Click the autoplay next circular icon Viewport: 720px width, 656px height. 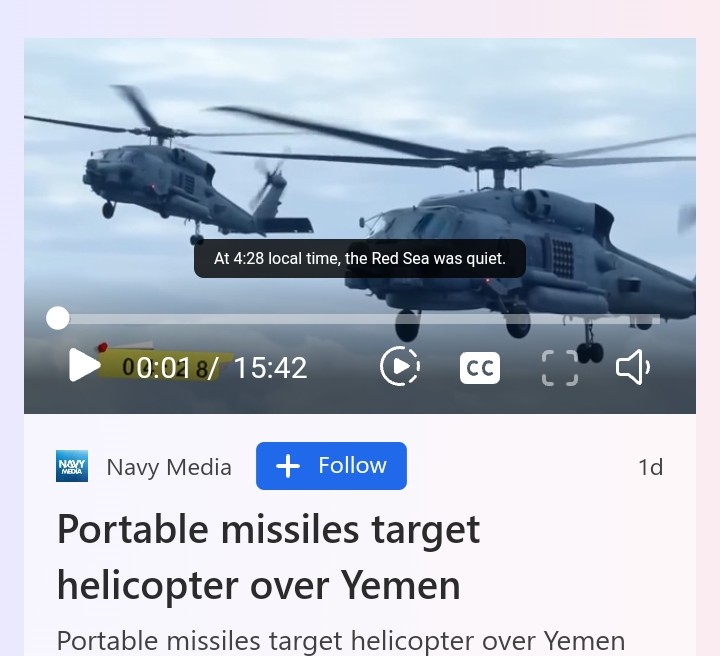[400, 366]
